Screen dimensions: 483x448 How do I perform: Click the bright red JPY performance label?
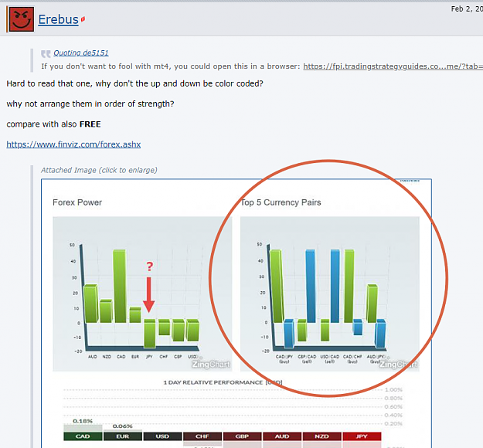[x=362, y=436]
